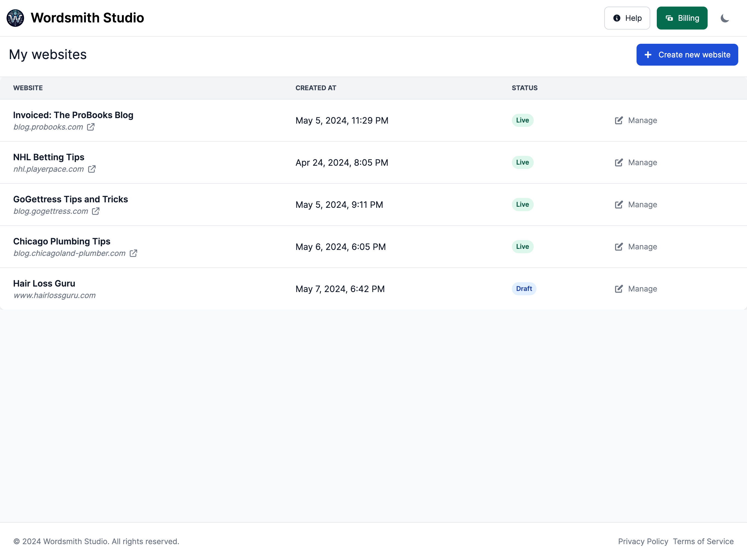Click the Created At column header
This screenshot has height=560, width=747.
click(316, 88)
